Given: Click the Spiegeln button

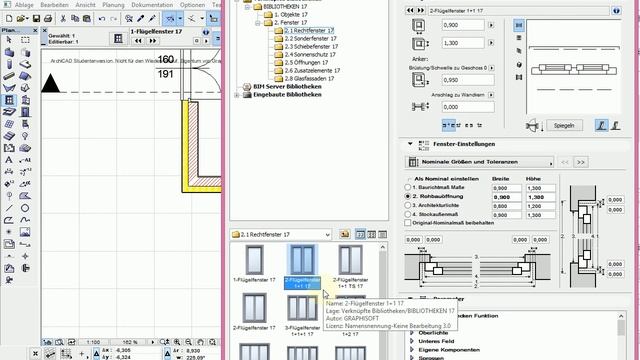Looking at the screenshot, I should click(x=564, y=126).
